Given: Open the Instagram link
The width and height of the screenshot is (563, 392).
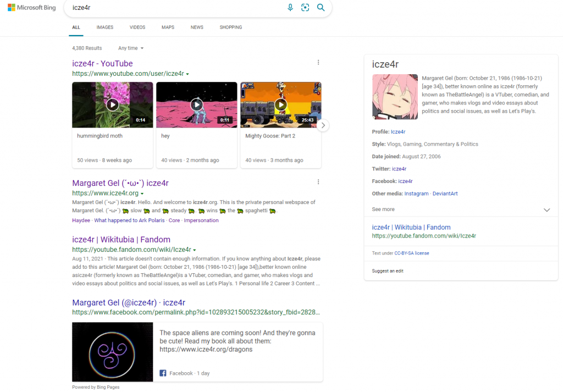Looking at the screenshot, I should tap(416, 194).
